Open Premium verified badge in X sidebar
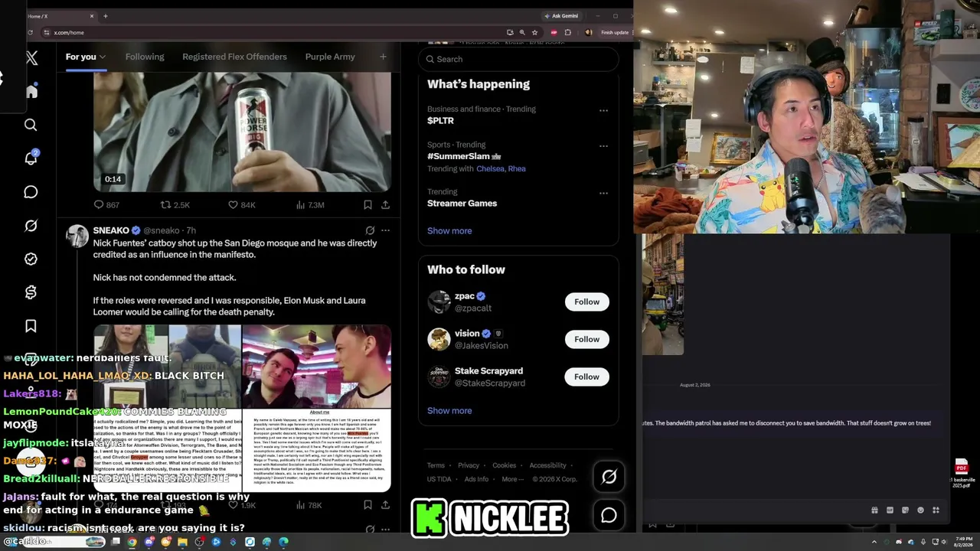The width and height of the screenshot is (980, 551). coord(31,259)
